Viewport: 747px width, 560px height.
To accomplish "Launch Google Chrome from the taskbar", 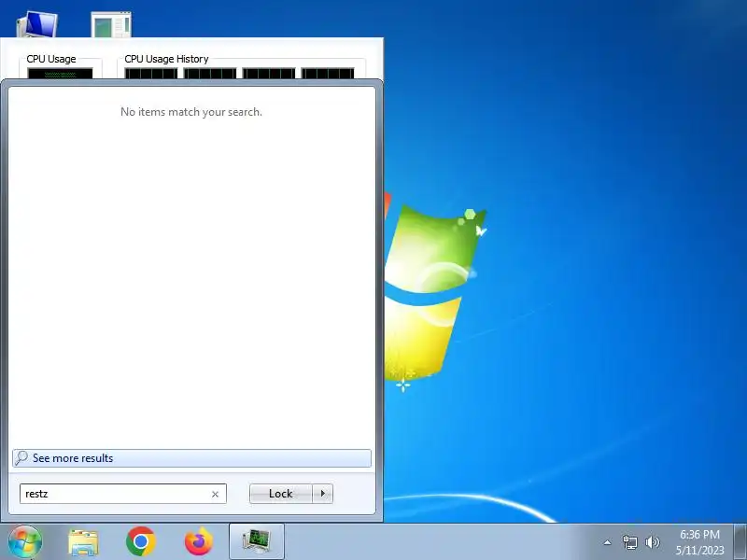I will (x=141, y=541).
